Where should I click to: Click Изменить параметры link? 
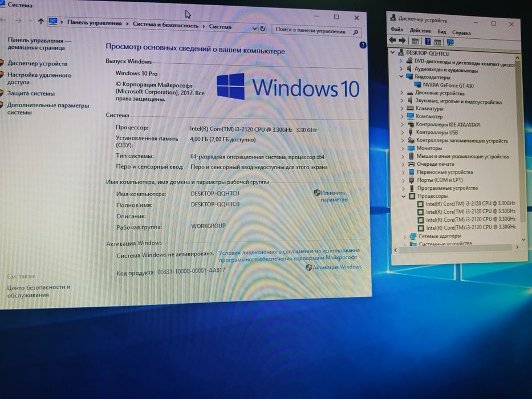click(x=334, y=196)
